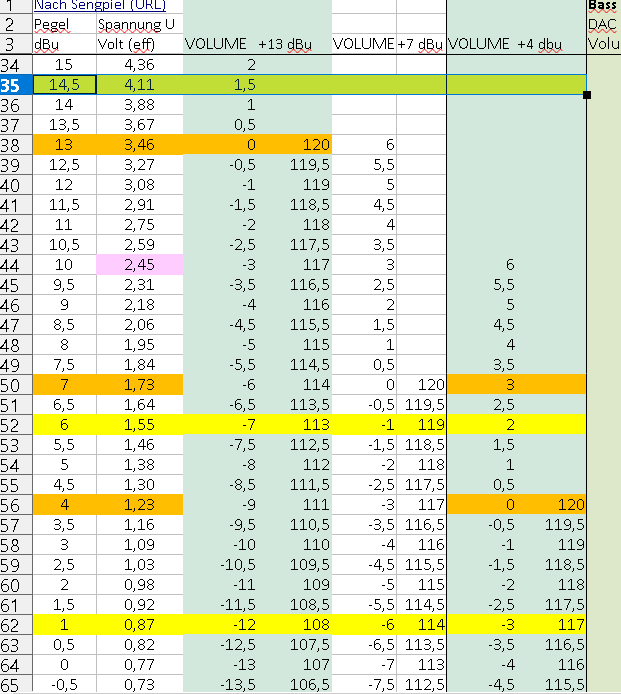Select the orange 120 cell in row 56
This screenshot has height=694, width=621.
point(551,505)
